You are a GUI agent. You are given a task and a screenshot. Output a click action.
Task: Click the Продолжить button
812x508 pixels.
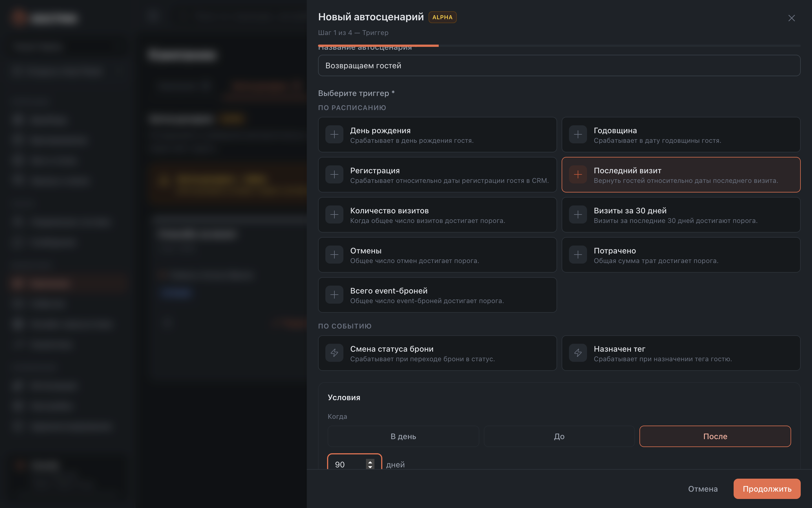[x=767, y=489]
